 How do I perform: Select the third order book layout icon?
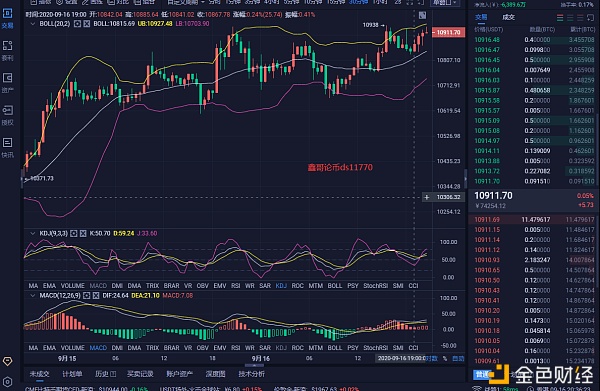[580, 18]
